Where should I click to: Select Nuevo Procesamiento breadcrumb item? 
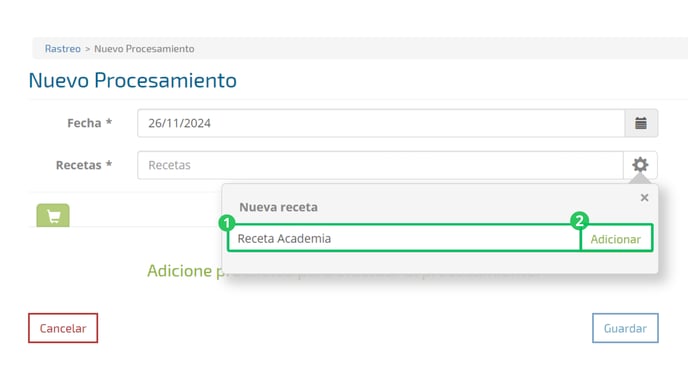click(x=144, y=49)
